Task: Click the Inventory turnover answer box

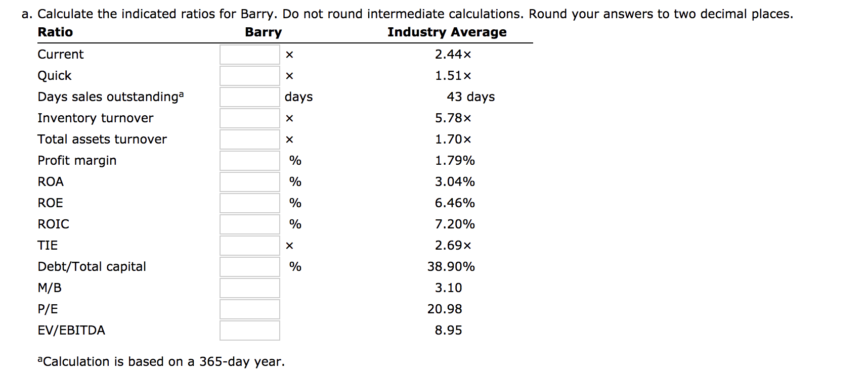Action: coord(250,118)
